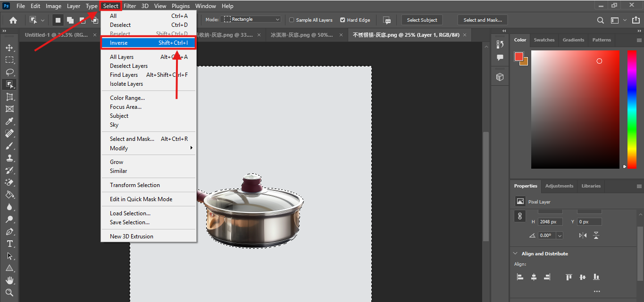
Task: Flip vertical in Properties panel
Action: pyautogui.click(x=596, y=235)
